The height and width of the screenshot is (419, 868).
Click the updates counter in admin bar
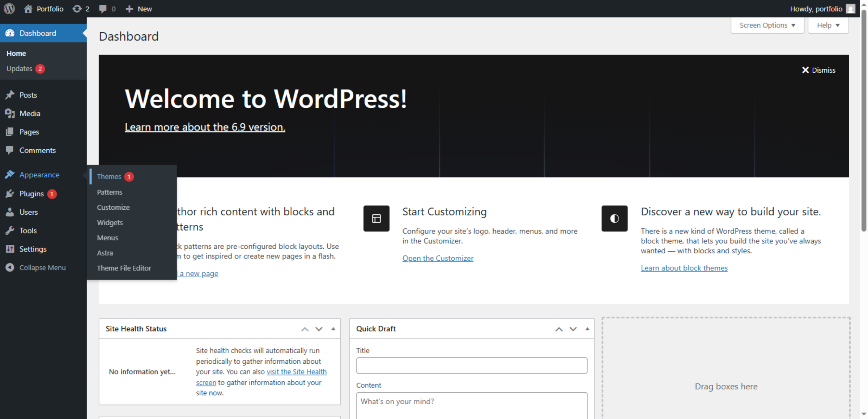[x=80, y=8]
